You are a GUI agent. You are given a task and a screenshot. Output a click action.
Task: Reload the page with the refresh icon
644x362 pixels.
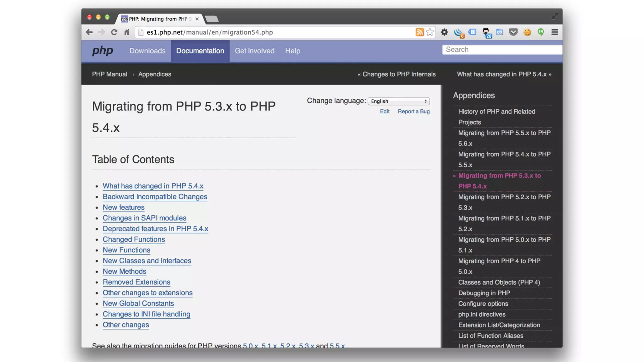coord(114,32)
